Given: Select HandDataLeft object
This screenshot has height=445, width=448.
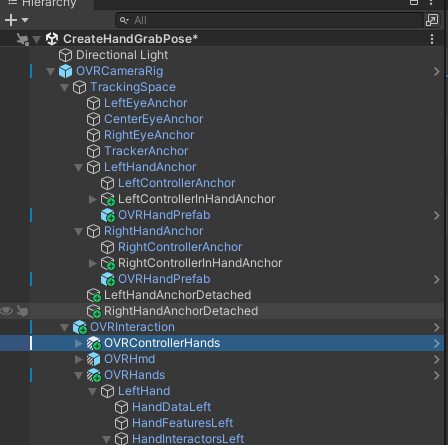Looking at the screenshot, I should (172, 407).
